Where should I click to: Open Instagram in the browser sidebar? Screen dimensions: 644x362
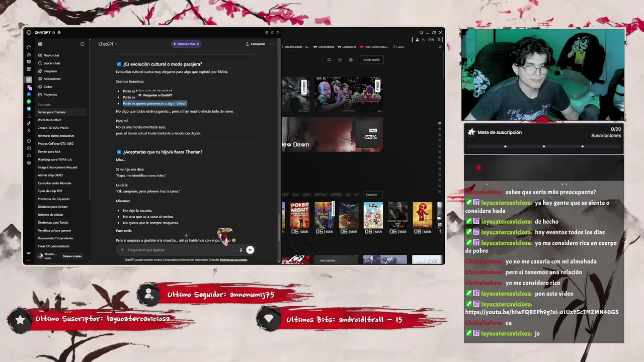tap(29, 116)
